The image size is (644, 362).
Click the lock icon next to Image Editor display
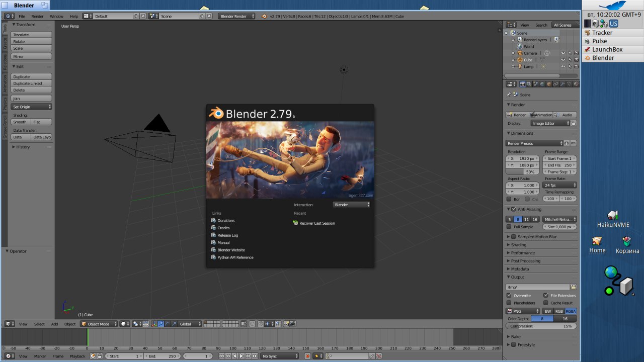point(574,123)
